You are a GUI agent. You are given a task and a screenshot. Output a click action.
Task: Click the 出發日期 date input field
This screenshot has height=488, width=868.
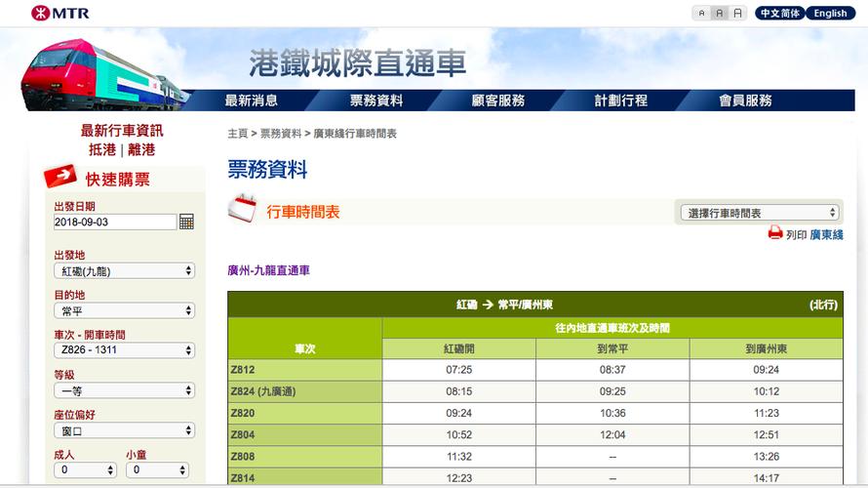coord(114,222)
